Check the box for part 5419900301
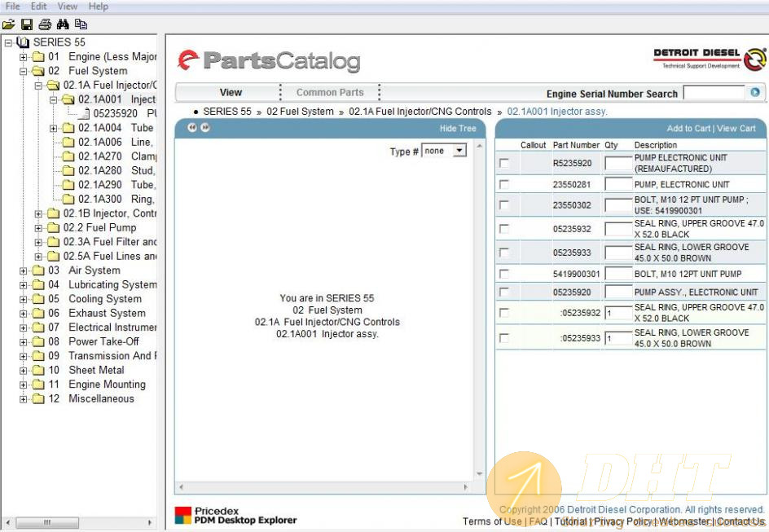This screenshot has height=532, width=769. (503, 274)
